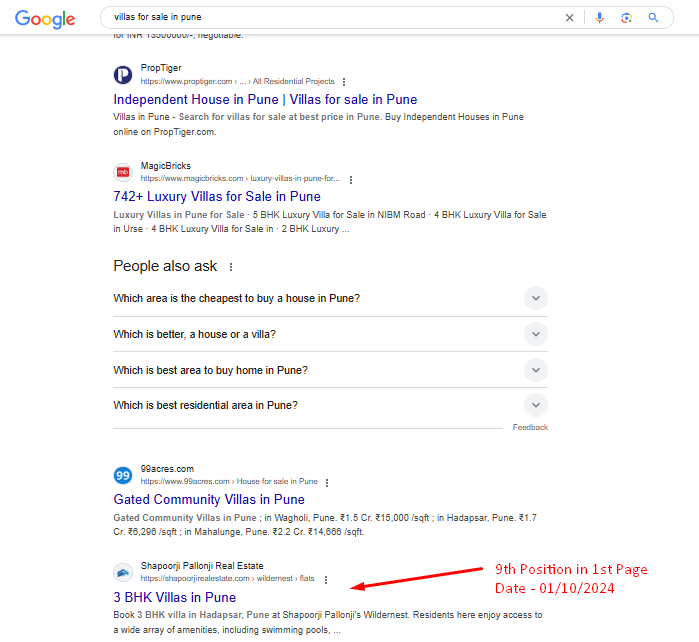Click the Google logo

pyautogui.click(x=45, y=18)
